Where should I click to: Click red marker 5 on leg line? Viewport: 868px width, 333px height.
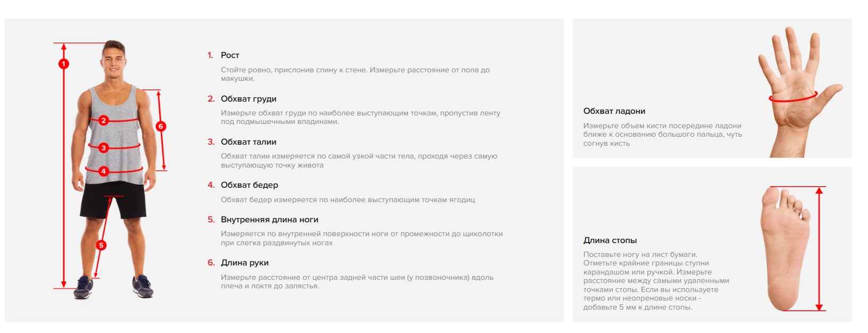pos(101,245)
